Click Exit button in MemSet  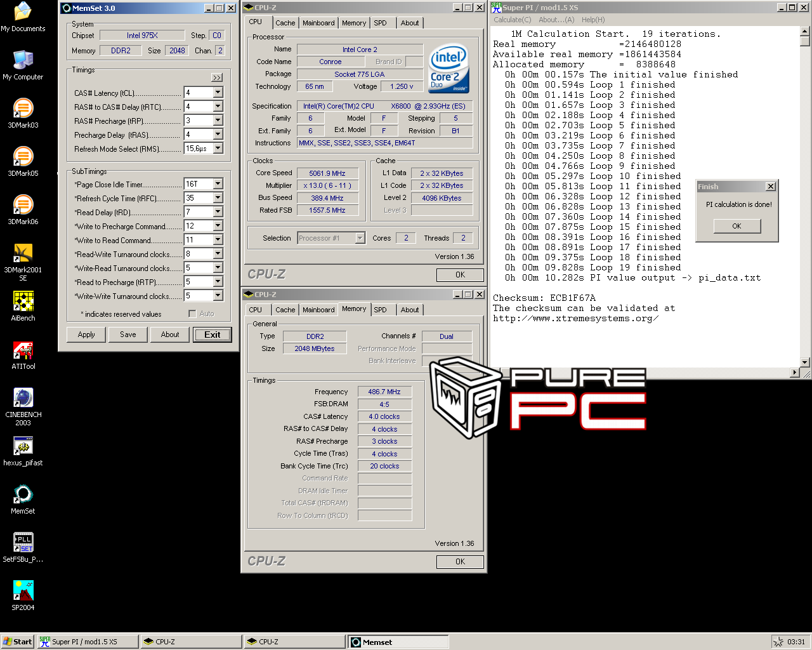(213, 335)
